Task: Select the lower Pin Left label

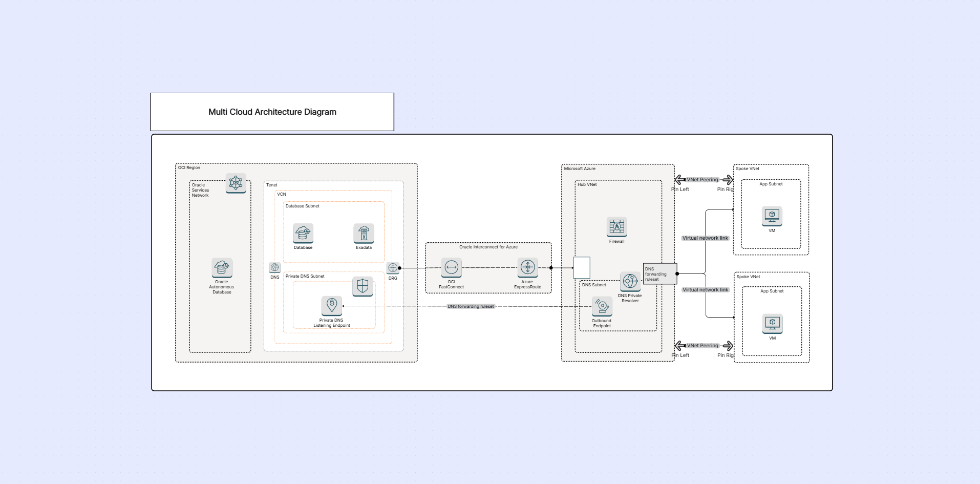Action: [x=680, y=355]
